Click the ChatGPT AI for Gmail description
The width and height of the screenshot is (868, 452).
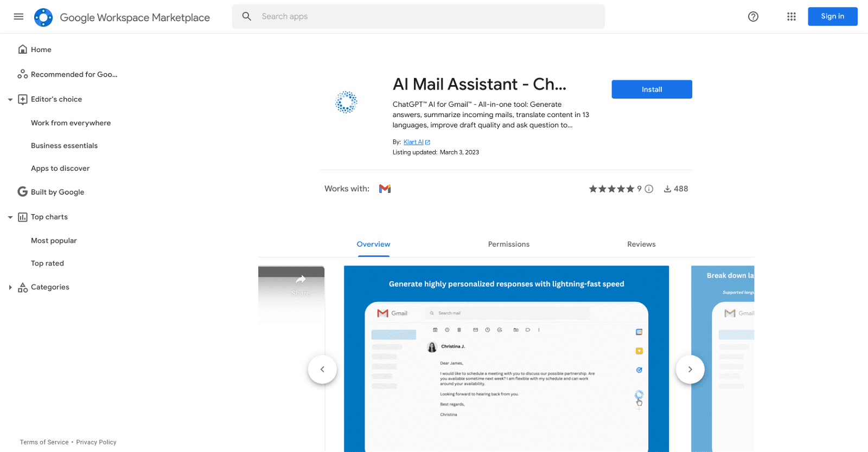point(491,114)
